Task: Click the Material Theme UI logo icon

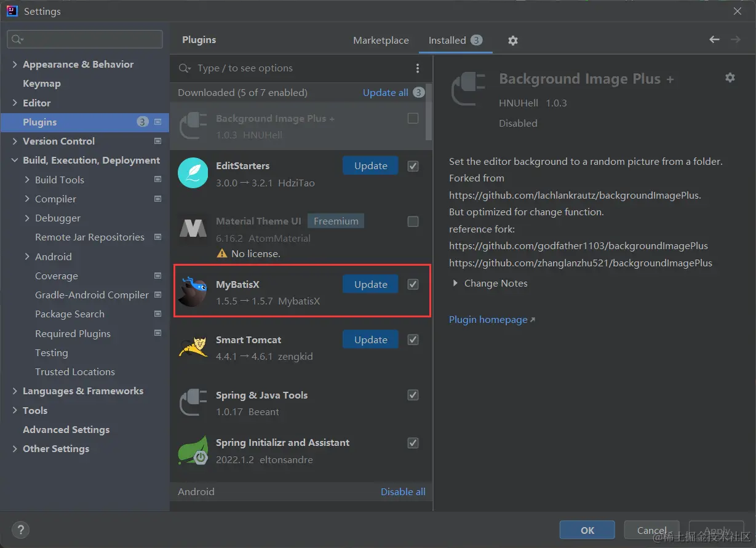Action: coord(193,229)
